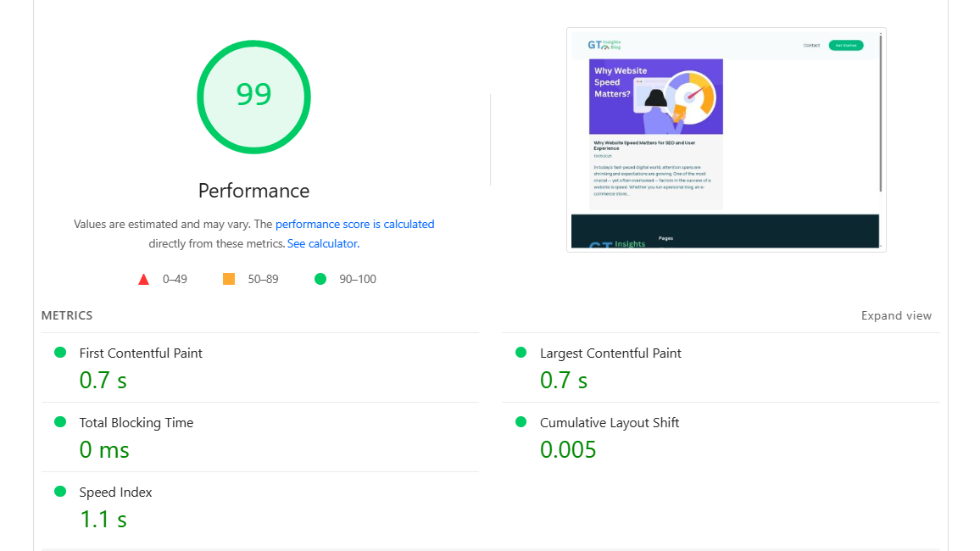The height and width of the screenshot is (551, 980).
Task: Click the GT Insights logo in thumbnail
Action: click(604, 45)
